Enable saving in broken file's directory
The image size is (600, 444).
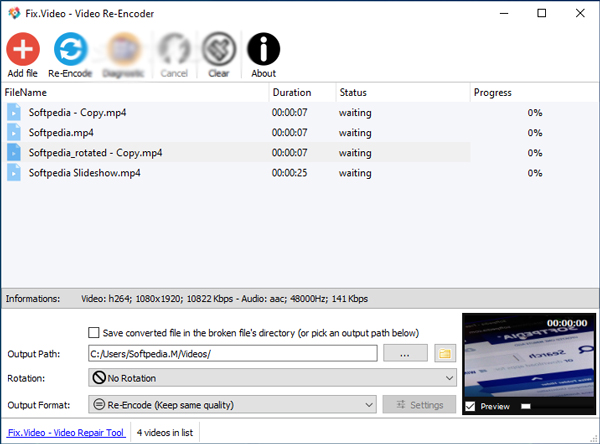point(94,333)
